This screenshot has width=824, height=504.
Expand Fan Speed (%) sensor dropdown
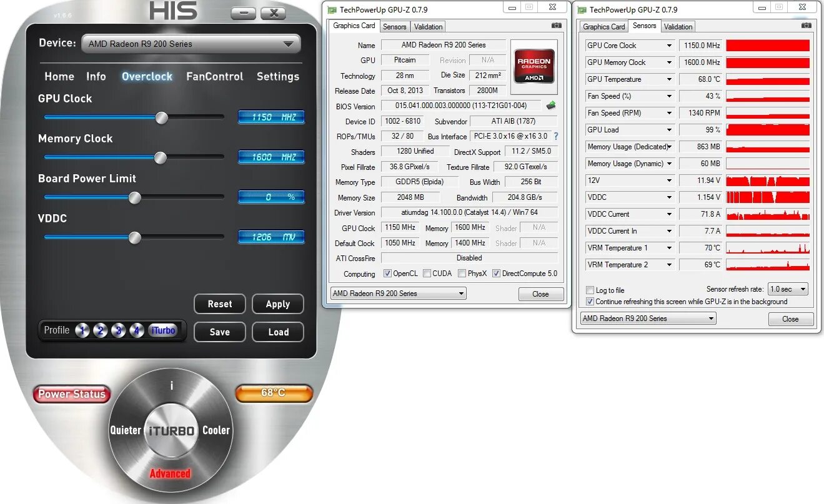click(669, 96)
